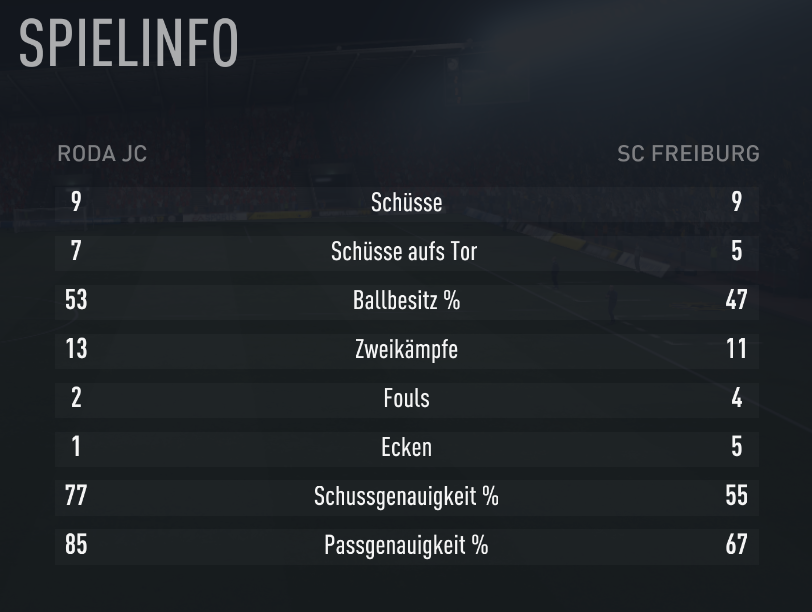Click Freiburg's possession value 47
This screenshot has height=612, width=812.
tap(736, 300)
